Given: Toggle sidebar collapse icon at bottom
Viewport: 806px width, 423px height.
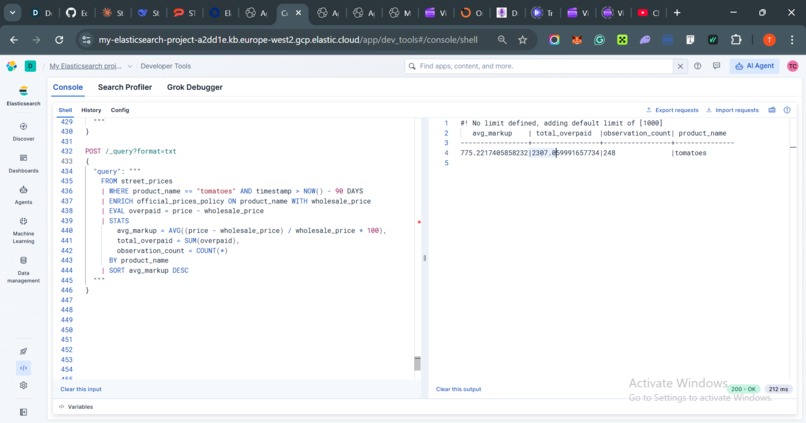Looking at the screenshot, I should click(23, 412).
